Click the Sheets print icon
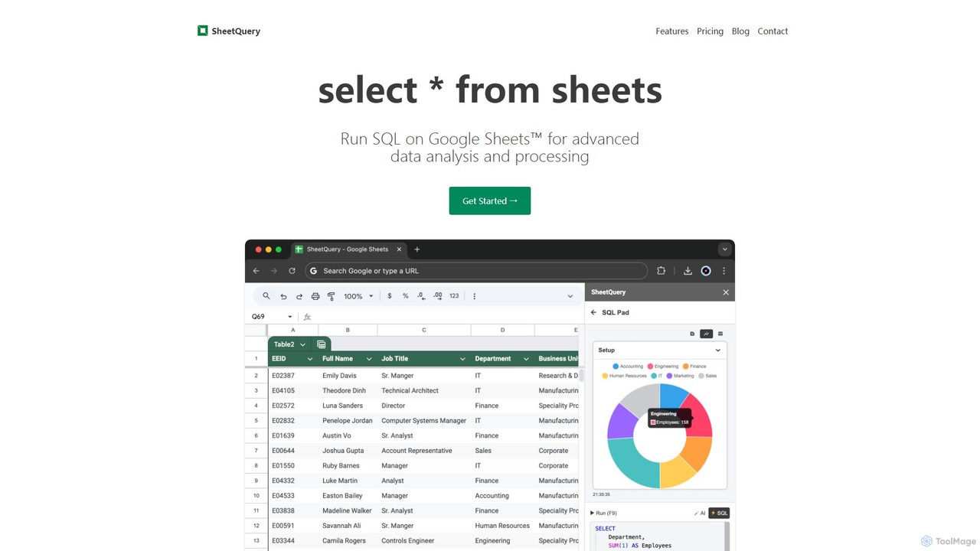 (315, 296)
